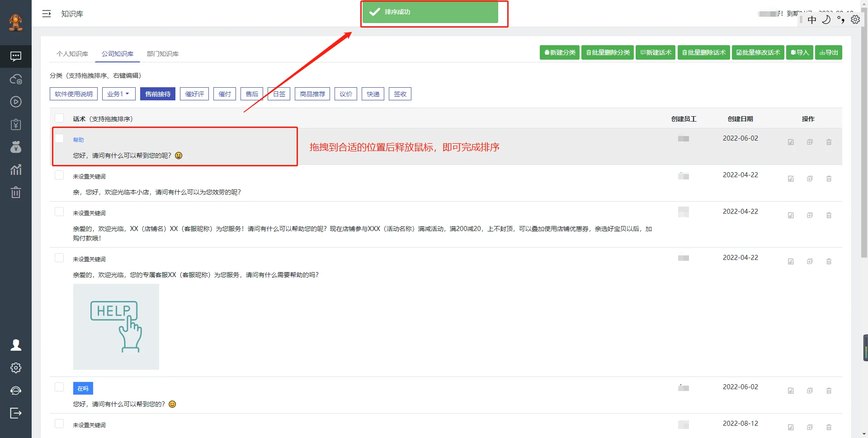Check the 专属客服XX script checkbox
This screenshot has height=438, width=868.
coord(59,258)
